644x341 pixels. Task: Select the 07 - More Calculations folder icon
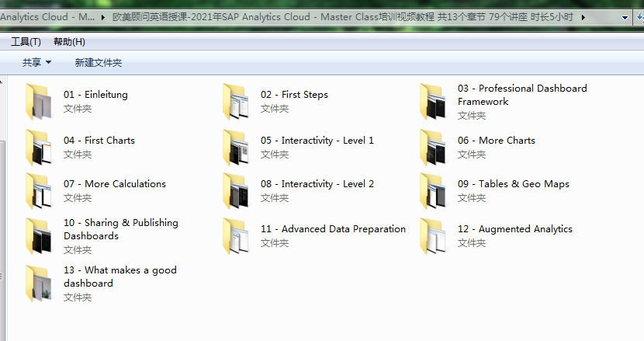[39, 191]
